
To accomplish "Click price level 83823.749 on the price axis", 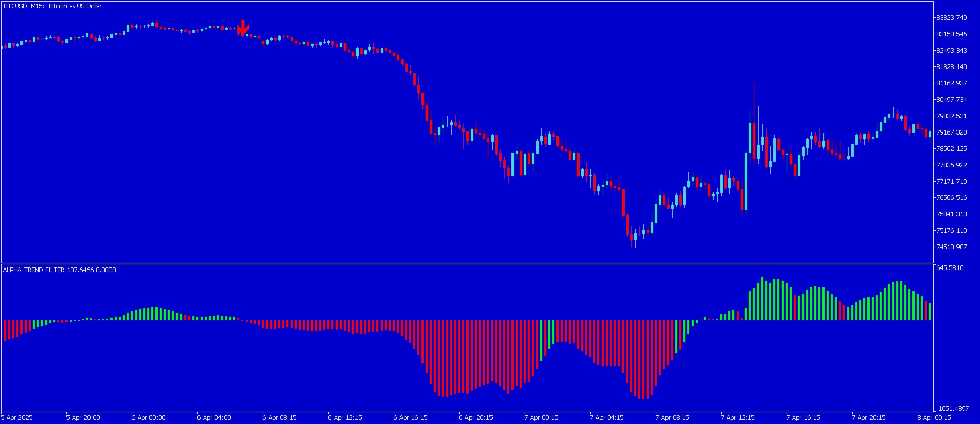I will [951, 18].
